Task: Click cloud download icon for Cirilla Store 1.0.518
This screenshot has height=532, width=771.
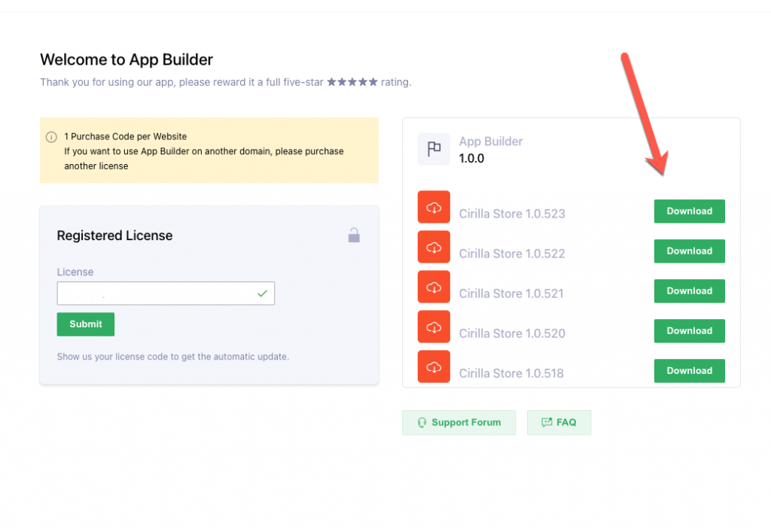Action: (x=434, y=366)
